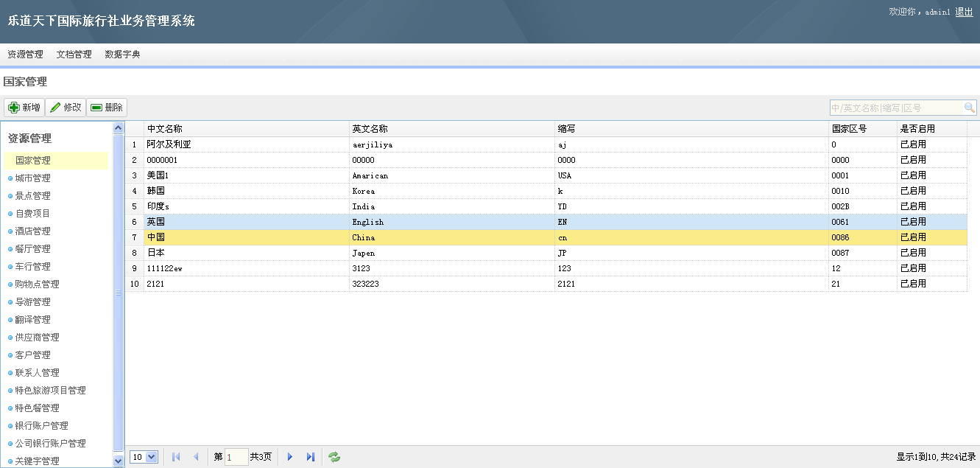The image size is (980, 468).
Task: Click the JP abbreviation cell
Action: point(691,253)
